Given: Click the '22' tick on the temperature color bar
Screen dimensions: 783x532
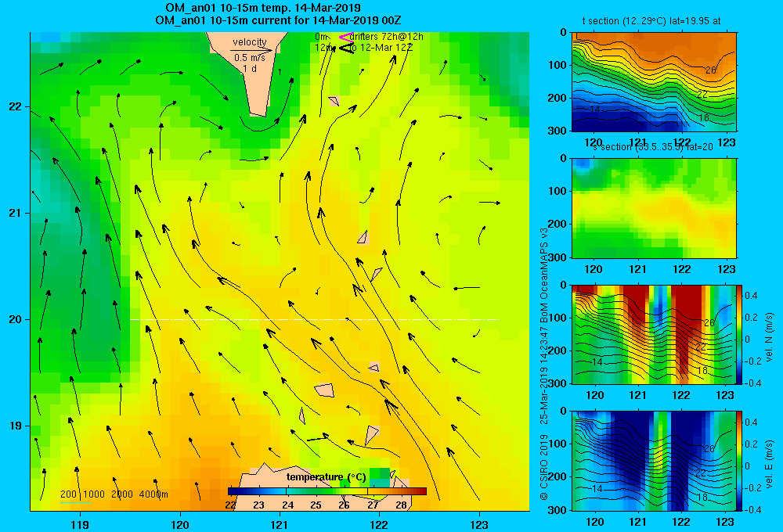Looking at the screenshot, I should [230, 505].
